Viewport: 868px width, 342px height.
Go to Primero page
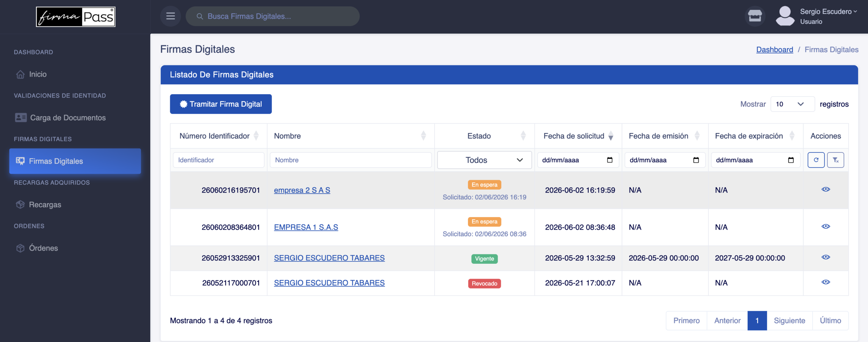(x=687, y=320)
